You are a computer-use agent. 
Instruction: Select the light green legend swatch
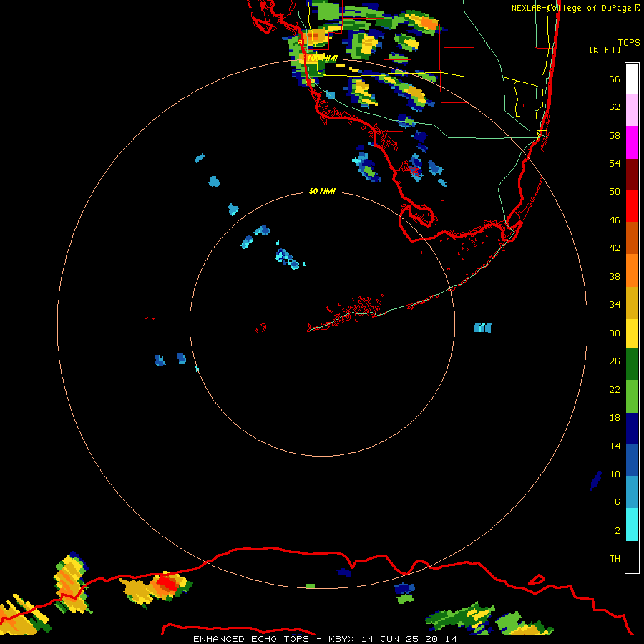coord(632,396)
